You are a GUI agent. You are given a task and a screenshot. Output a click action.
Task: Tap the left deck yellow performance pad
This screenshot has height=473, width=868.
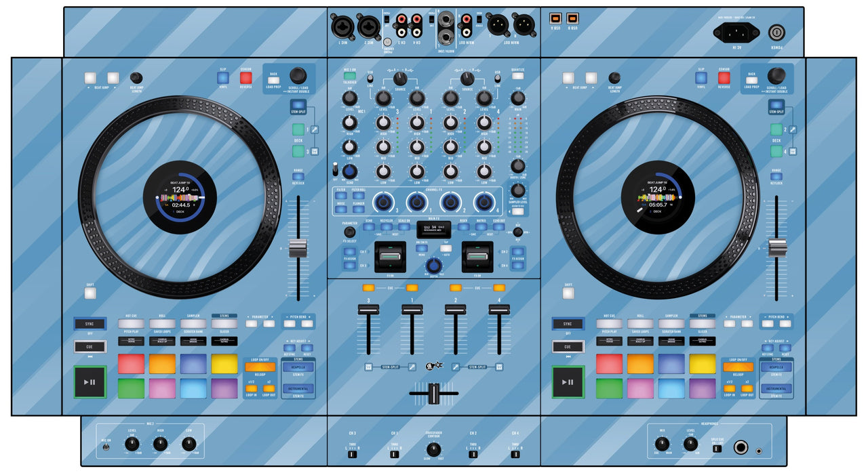coord(224,364)
